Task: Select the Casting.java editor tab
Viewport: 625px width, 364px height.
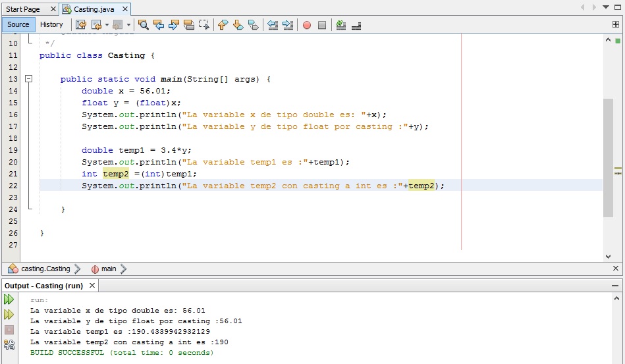Action: [94, 9]
